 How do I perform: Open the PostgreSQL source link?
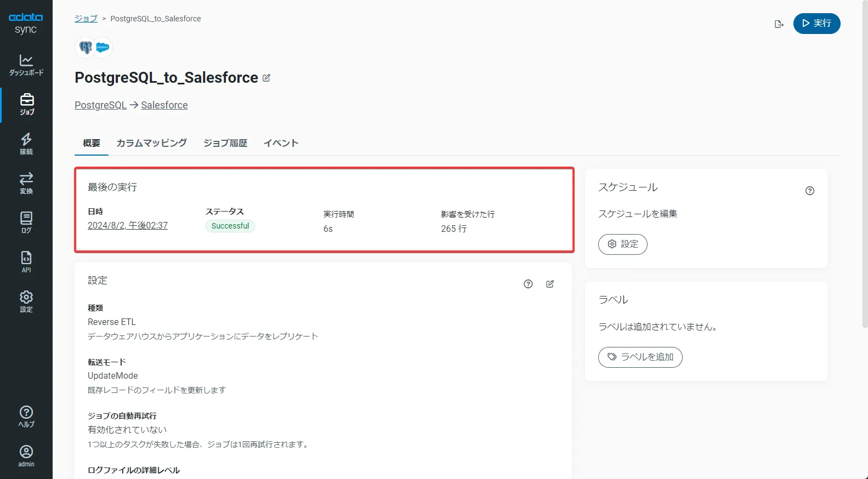click(x=100, y=105)
